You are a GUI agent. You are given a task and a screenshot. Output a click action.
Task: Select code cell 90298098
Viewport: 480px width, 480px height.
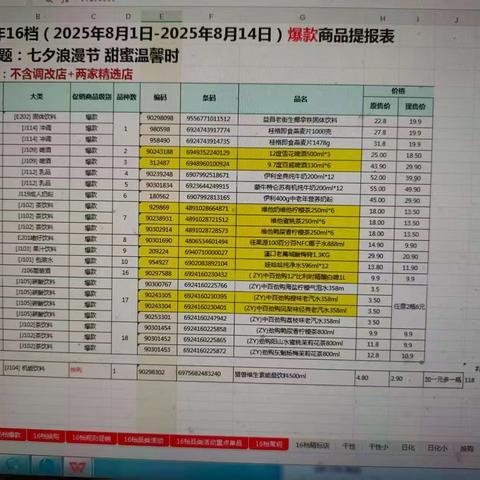click(x=160, y=118)
